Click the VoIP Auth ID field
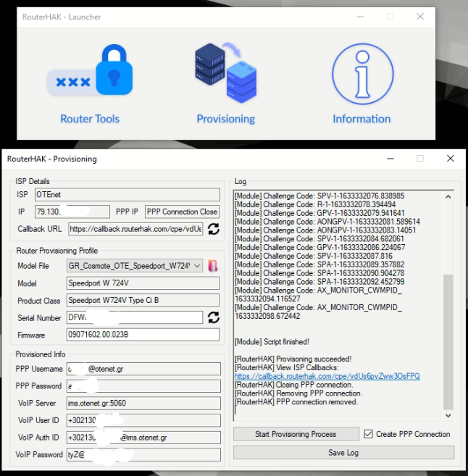Image resolution: width=468 pixels, height=476 pixels. pos(143,438)
